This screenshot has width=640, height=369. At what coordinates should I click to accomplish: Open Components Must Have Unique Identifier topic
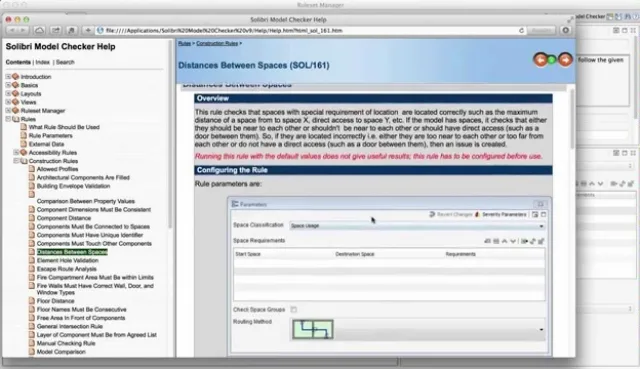(x=90, y=235)
